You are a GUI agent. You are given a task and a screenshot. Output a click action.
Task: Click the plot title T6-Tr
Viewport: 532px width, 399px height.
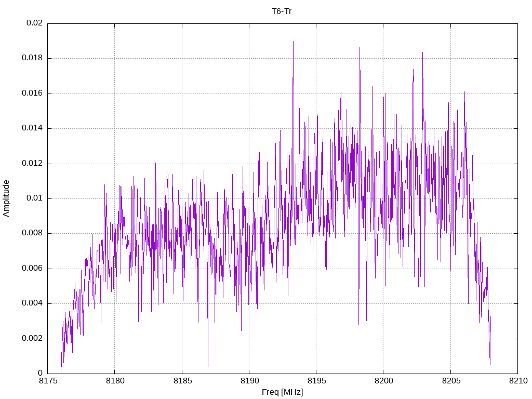click(x=282, y=11)
